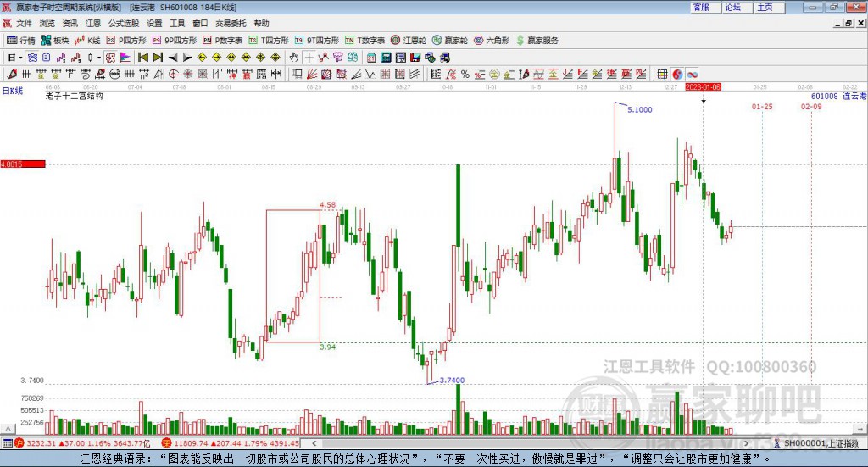
Task: Toggle the crosshair cursor tool
Action: tap(309, 57)
